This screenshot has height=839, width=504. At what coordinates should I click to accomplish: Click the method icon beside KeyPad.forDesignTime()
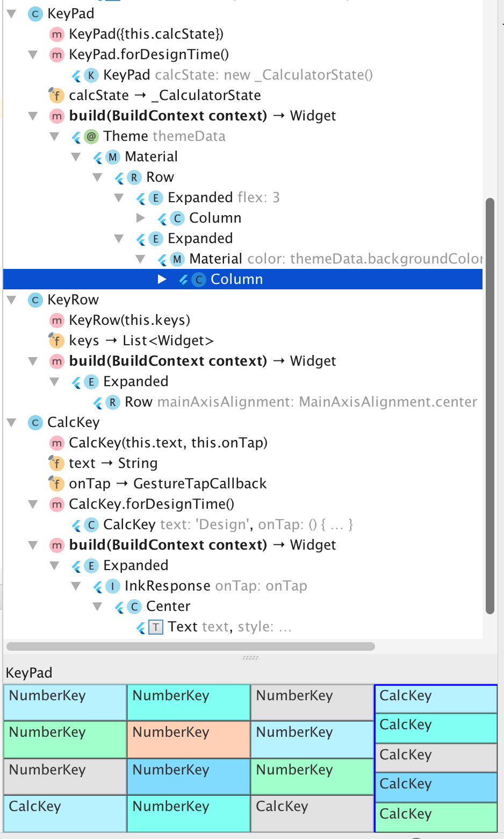(56, 54)
